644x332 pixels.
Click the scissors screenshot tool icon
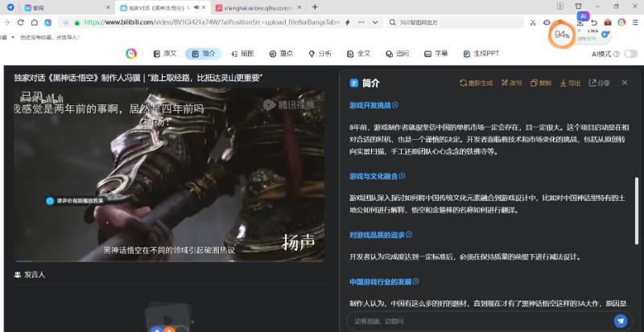tap(533, 23)
